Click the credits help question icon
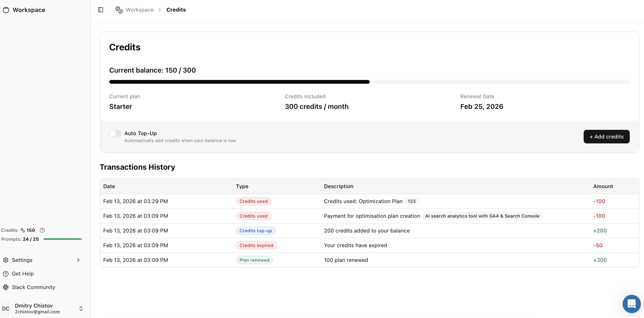The image size is (644, 318). 42,230
